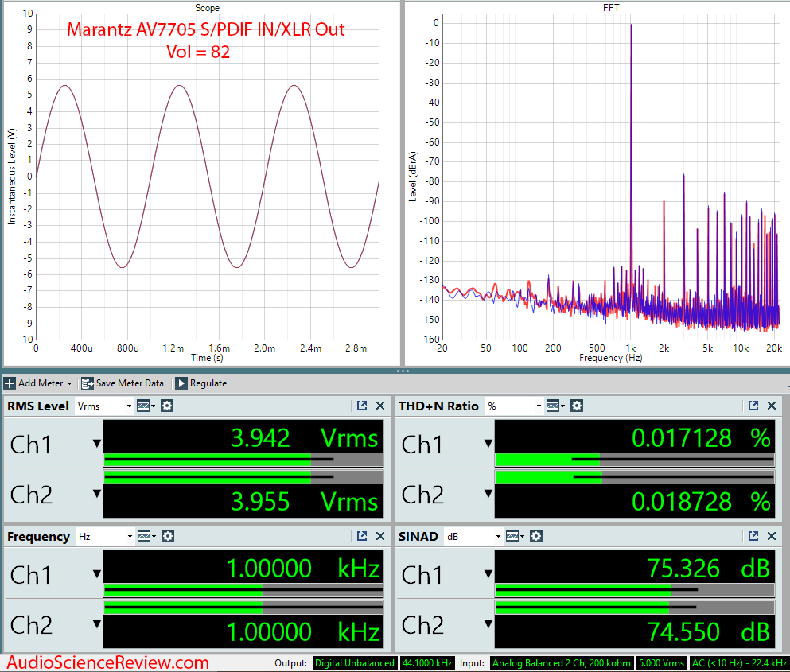Close the THD+N Ratio meter
Screen dimensions: 790x672
[x=772, y=406]
